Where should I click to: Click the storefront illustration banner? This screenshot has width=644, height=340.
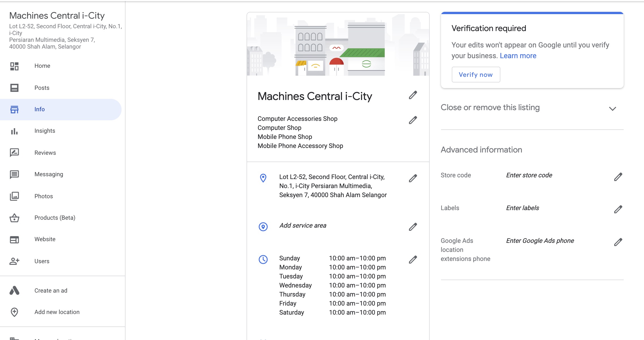pyautogui.click(x=338, y=44)
